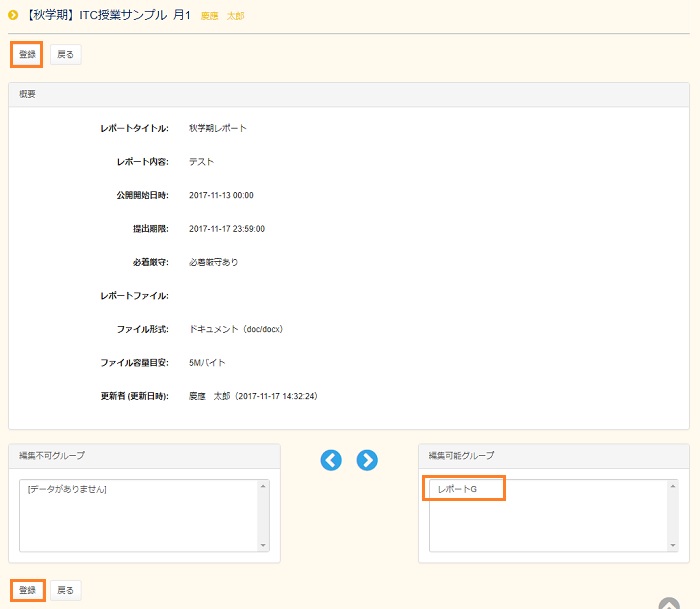Click the 編集不可グループ panel header
Screen dimensions: 700x609
pos(144,455)
